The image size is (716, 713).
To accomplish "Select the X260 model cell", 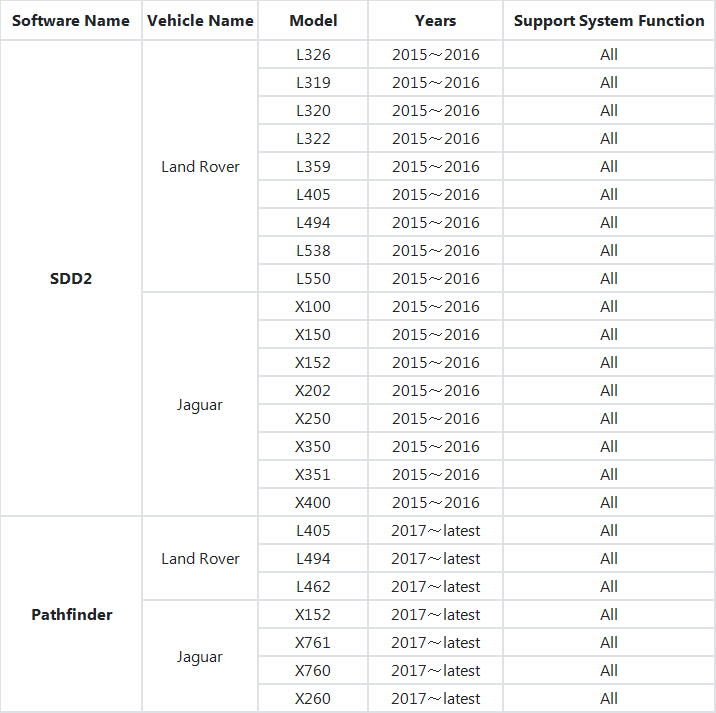I will coord(313,698).
